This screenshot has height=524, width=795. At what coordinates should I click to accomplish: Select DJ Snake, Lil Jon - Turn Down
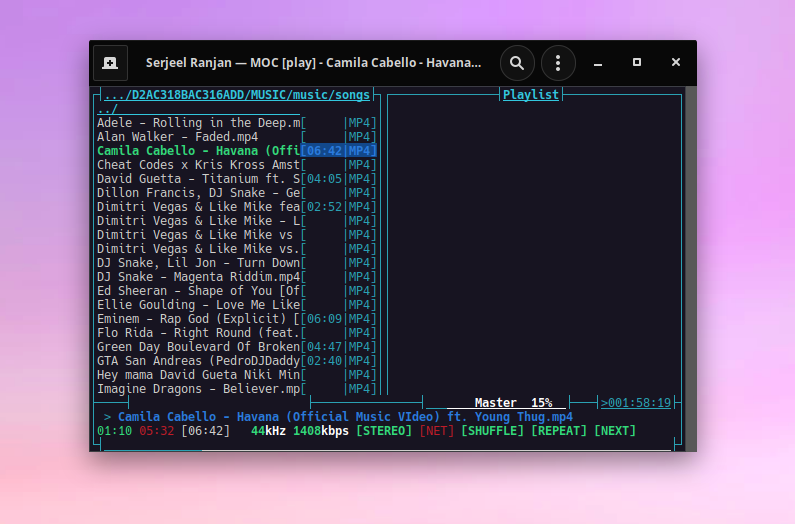coord(236,263)
